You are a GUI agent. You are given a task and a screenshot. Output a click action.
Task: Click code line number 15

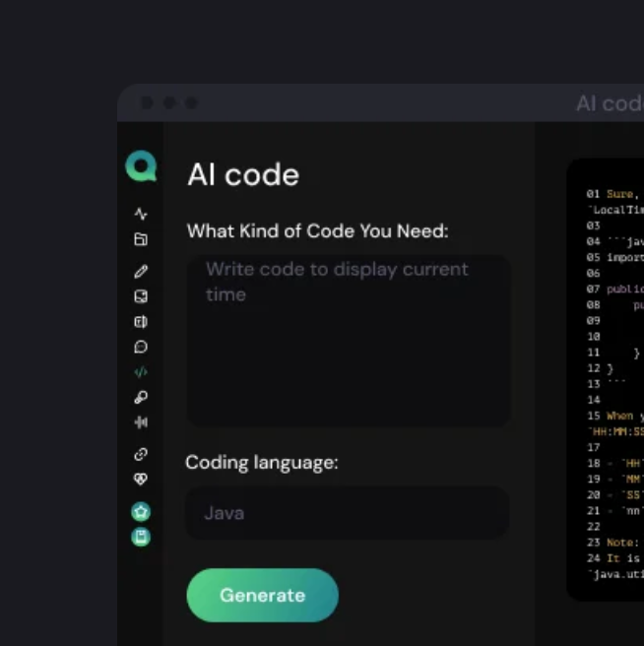point(594,416)
